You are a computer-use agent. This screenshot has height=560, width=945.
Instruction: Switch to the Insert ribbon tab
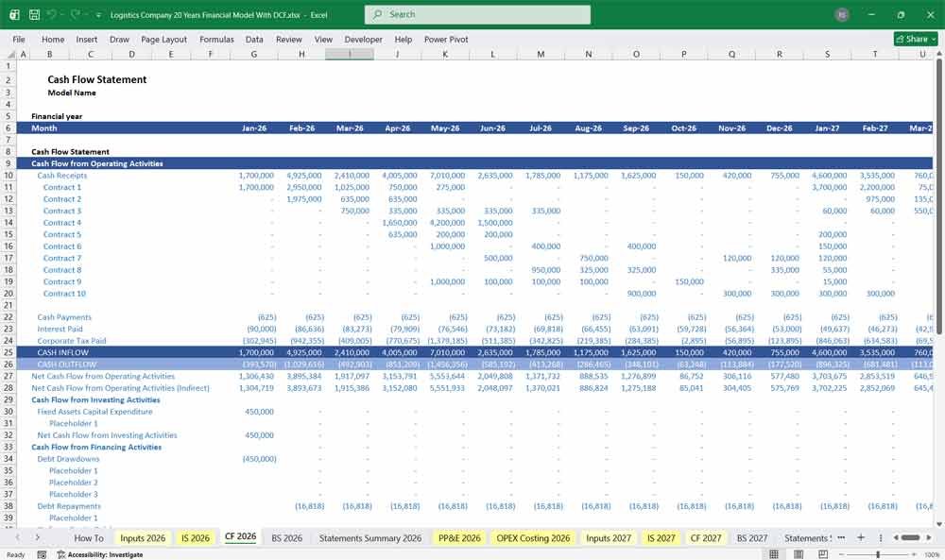87,39
